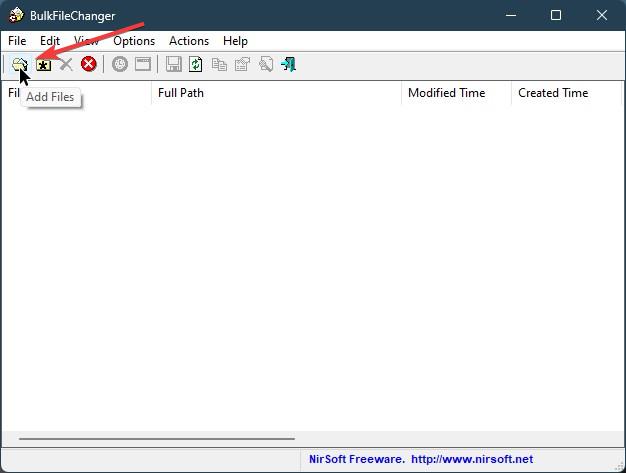626x473 pixels.
Task: Maximize the BulkFileChanger window
Action: (556, 16)
